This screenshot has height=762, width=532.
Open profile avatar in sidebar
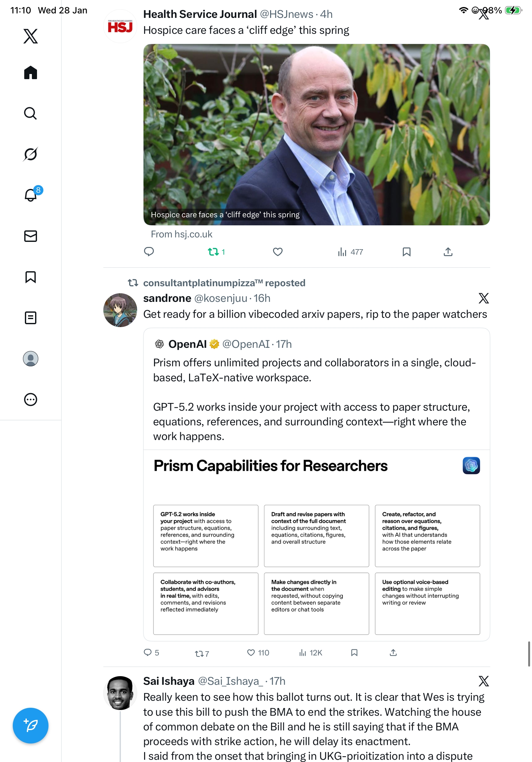coord(31,358)
